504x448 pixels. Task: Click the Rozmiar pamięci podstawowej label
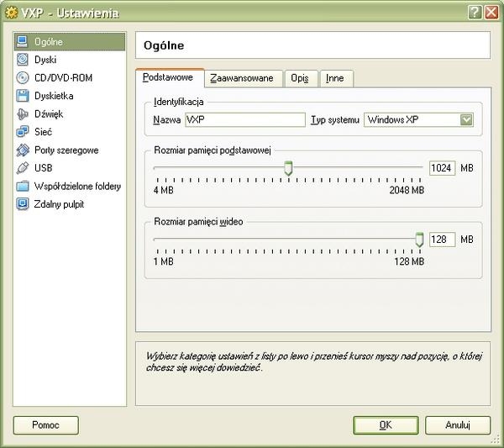click(213, 150)
